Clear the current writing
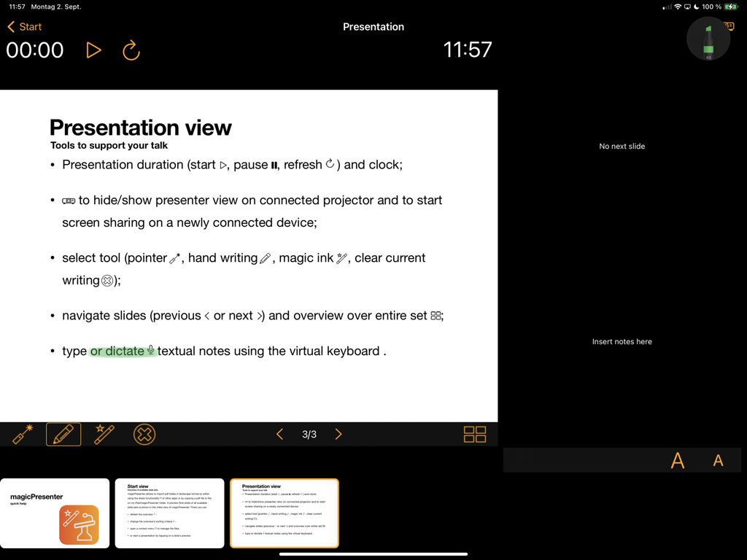 [144, 434]
